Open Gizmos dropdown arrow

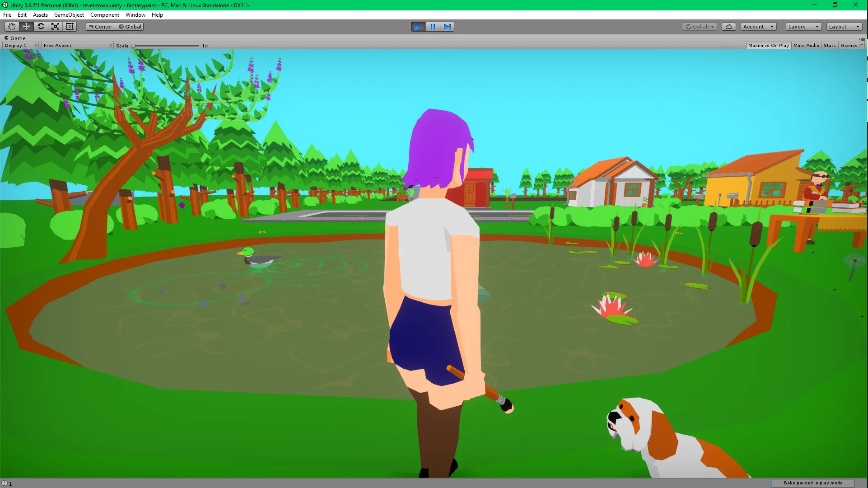coord(862,46)
